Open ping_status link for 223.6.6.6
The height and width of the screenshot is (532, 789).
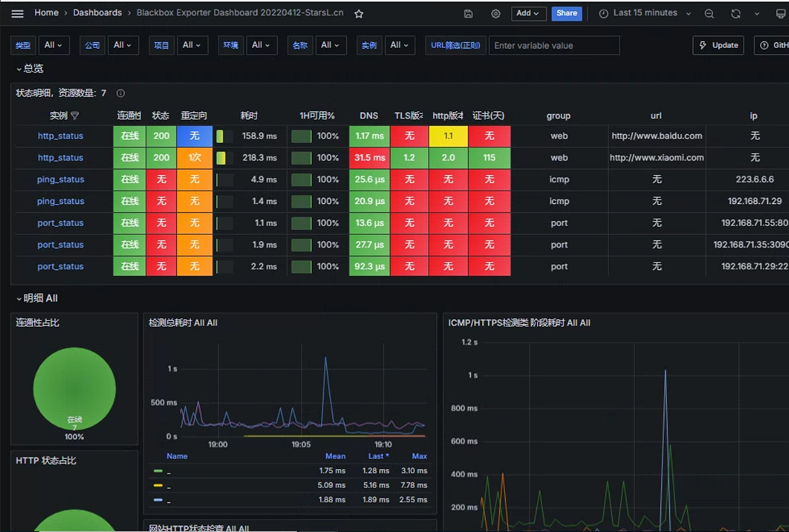60,179
